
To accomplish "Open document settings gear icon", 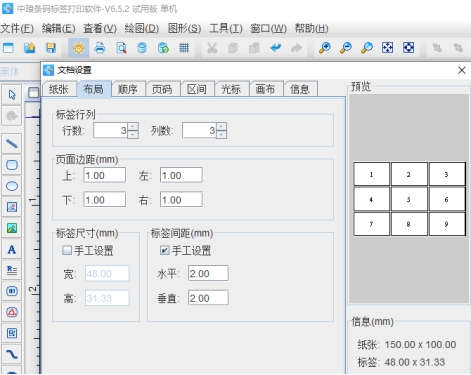I will click(79, 48).
